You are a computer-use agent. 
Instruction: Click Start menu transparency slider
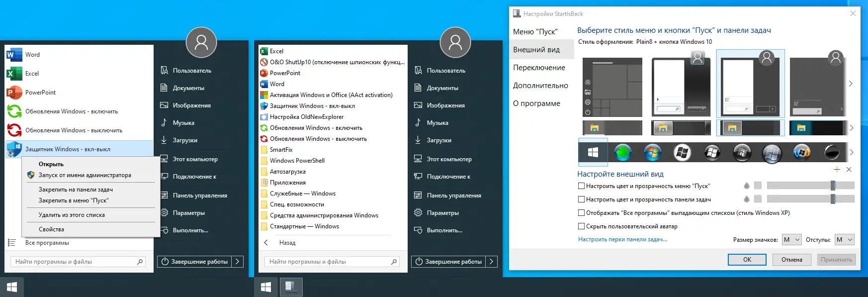coord(810,186)
